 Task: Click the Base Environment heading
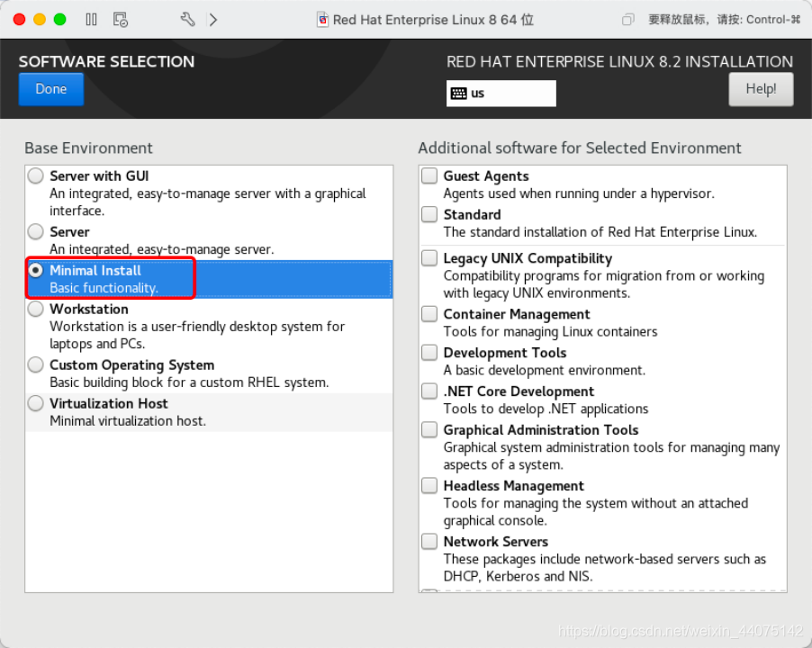point(88,148)
